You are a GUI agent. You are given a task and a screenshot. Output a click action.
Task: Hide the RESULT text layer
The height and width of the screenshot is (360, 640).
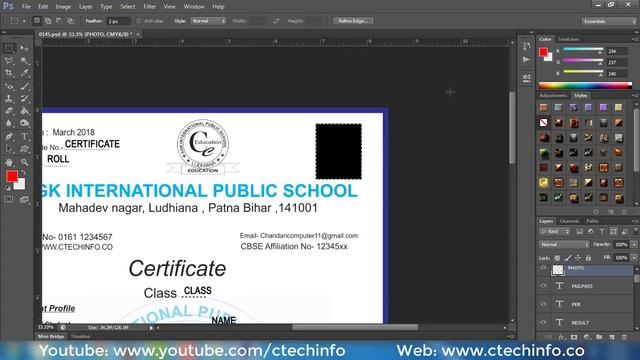(x=543, y=322)
